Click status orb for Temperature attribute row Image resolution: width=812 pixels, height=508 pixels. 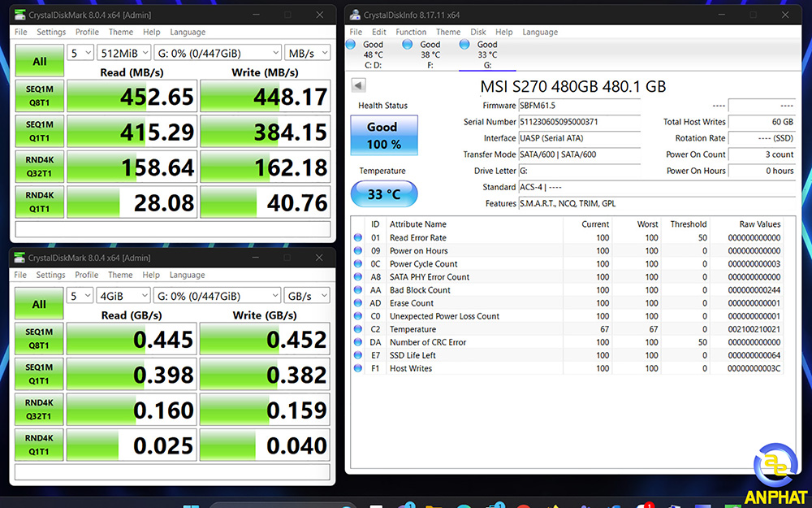pos(358,328)
